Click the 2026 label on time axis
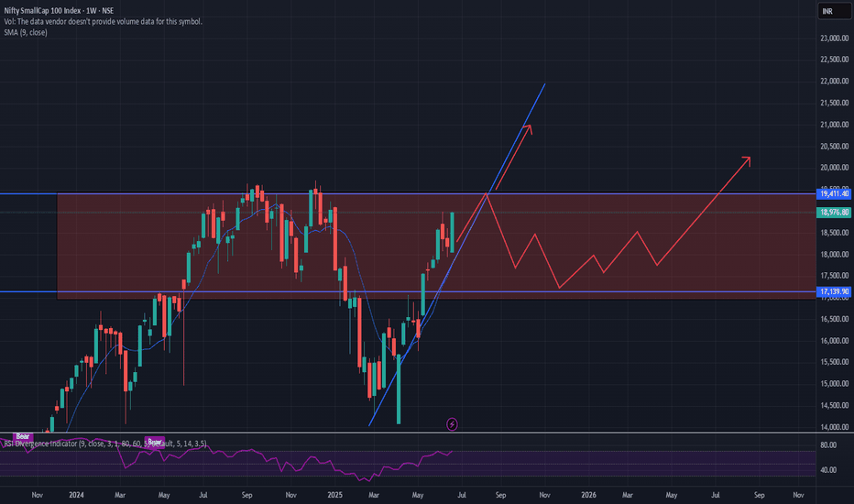854x504 pixels. tap(589, 495)
